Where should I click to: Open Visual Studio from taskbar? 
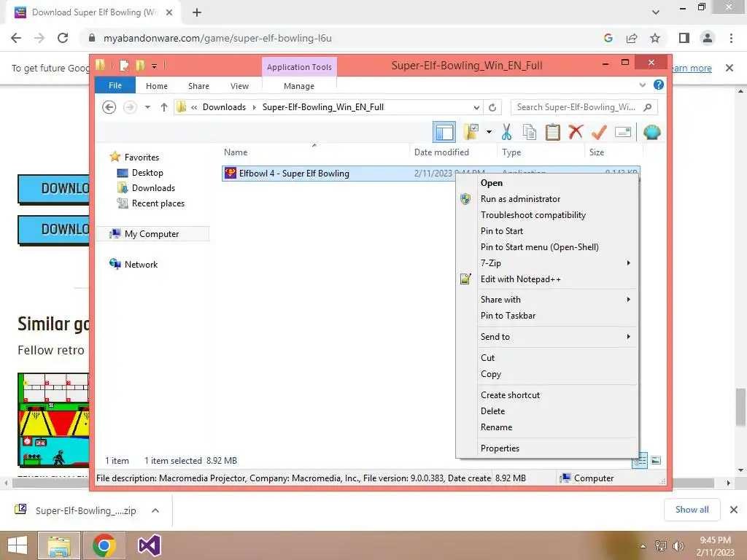[149, 545]
